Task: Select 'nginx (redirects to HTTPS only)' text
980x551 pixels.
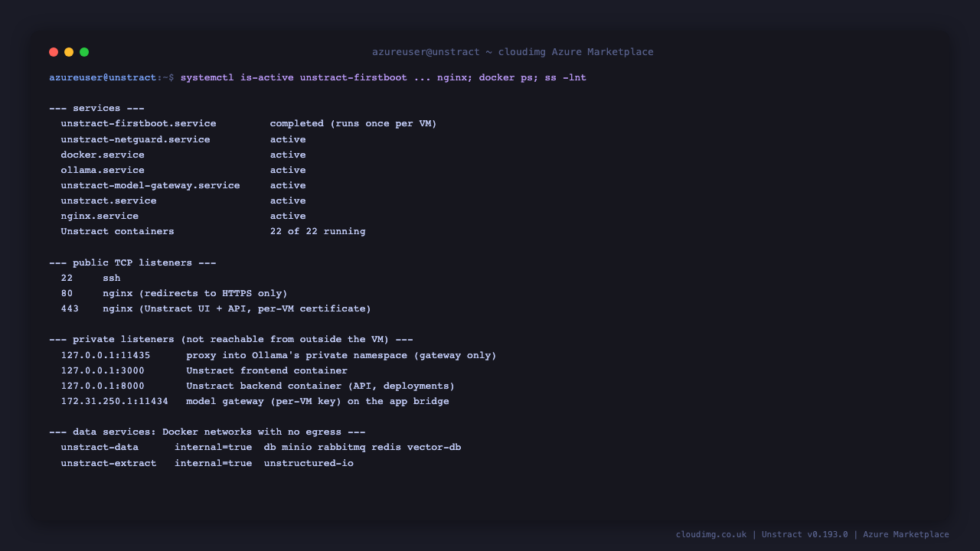Action: click(x=195, y=293)
